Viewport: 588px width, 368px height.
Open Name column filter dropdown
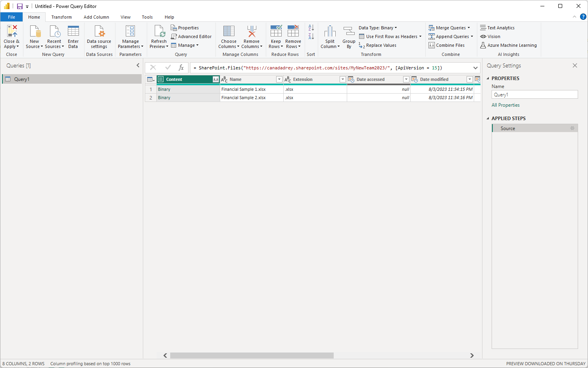pos(279,79)
